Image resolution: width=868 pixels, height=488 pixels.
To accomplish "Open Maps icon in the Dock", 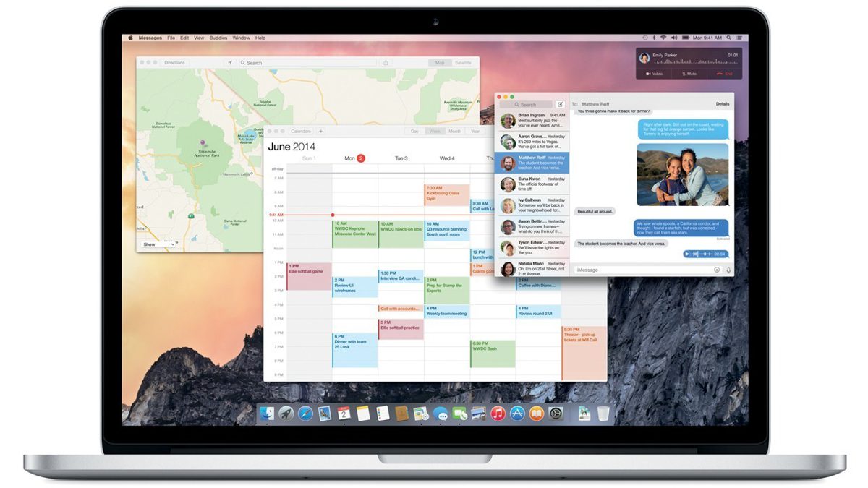I will (420, 414).
